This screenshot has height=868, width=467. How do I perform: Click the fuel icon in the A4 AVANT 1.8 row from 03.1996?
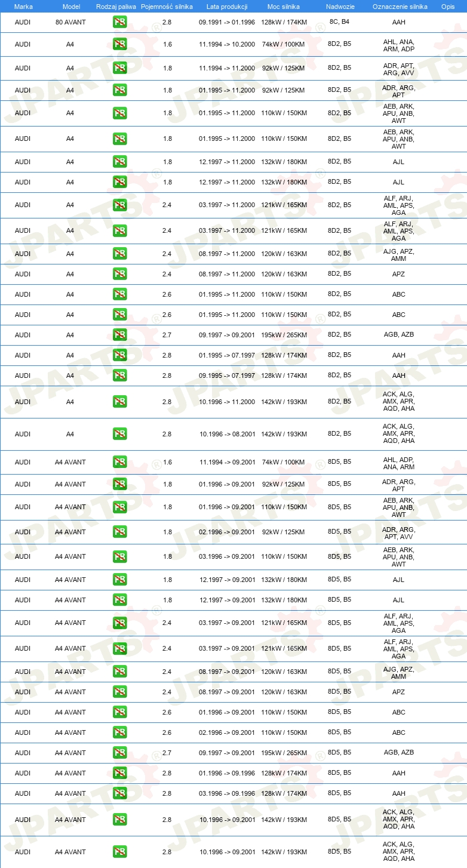point(119,556)
